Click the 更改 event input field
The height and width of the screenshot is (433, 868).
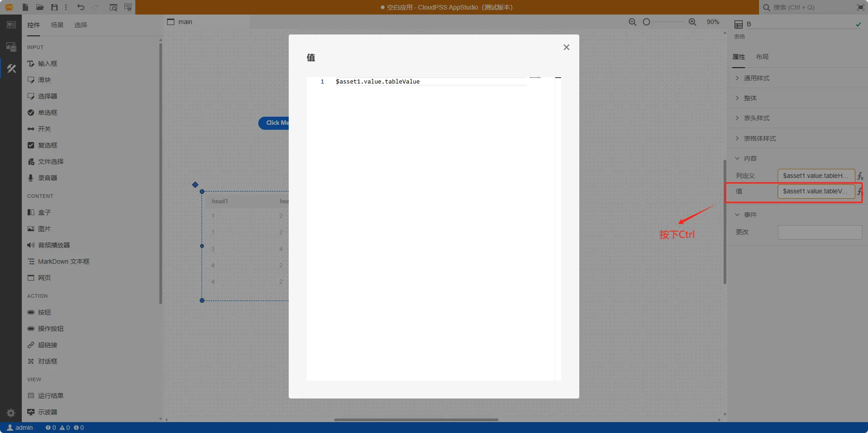click(819, 232)
